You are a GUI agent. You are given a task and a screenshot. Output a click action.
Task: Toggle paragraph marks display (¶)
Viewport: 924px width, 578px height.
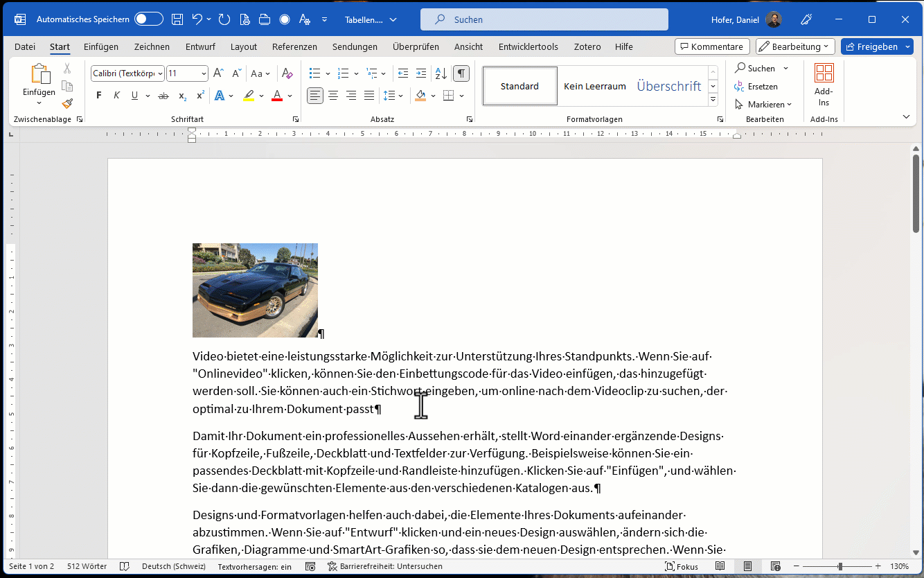pyautogui.click(x=461, y=73)
